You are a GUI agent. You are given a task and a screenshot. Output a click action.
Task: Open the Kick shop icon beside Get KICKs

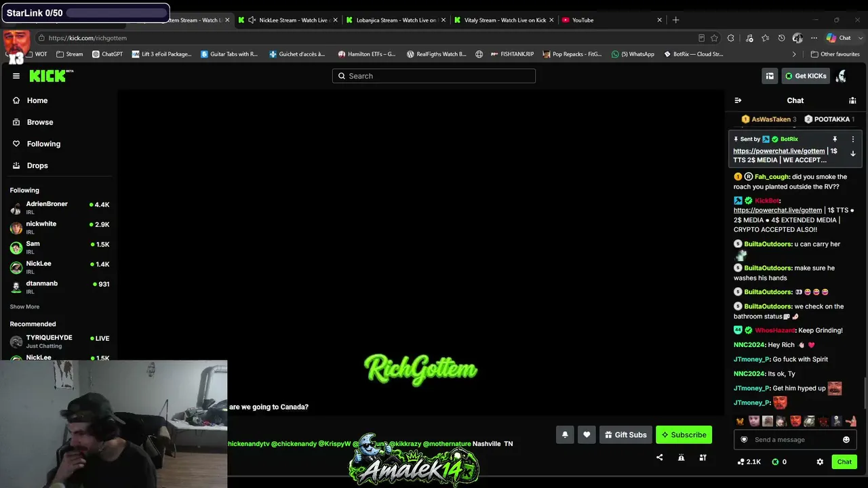coord(770,76)
